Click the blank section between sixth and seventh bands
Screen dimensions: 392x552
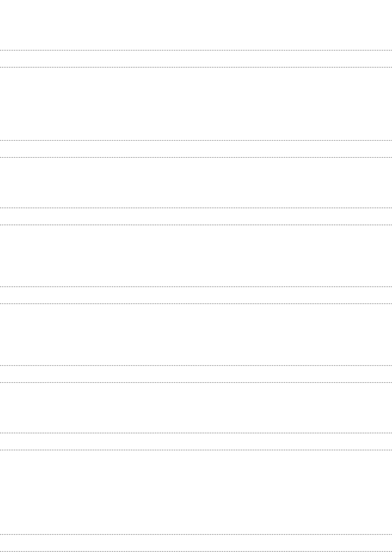pyautogui.click(x=196, y=491)
